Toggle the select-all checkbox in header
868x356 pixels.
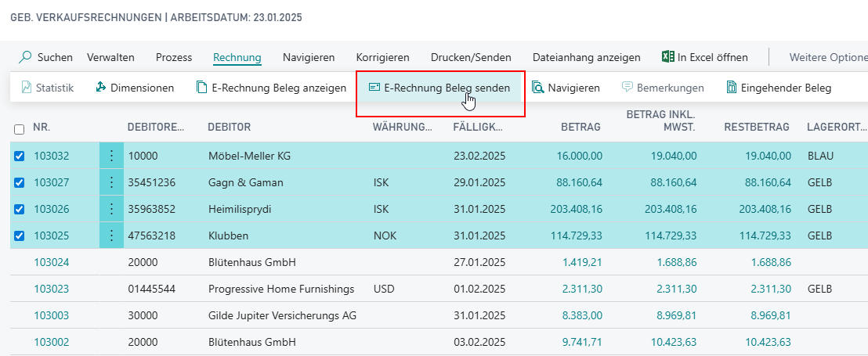(x=20, y=128)
